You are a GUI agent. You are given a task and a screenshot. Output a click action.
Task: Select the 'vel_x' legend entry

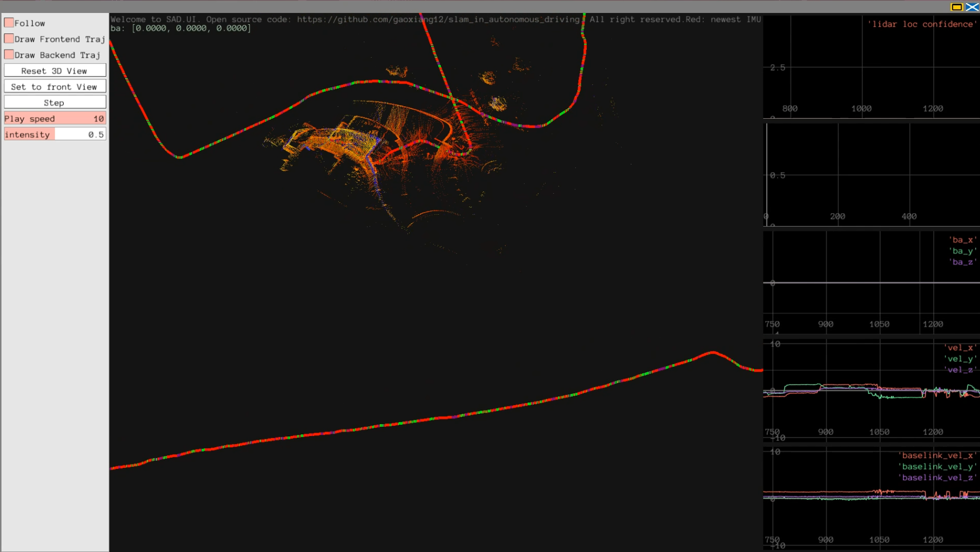click(960, 348)
